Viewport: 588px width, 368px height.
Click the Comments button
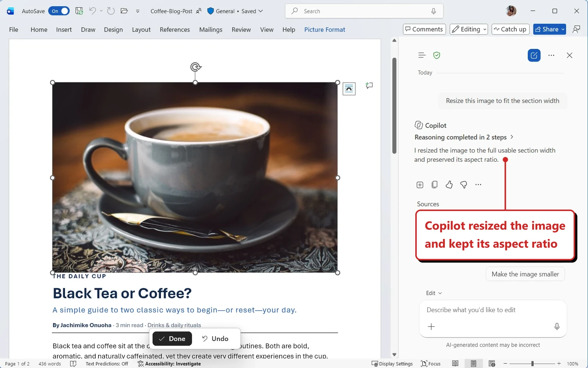coord(424,29)
